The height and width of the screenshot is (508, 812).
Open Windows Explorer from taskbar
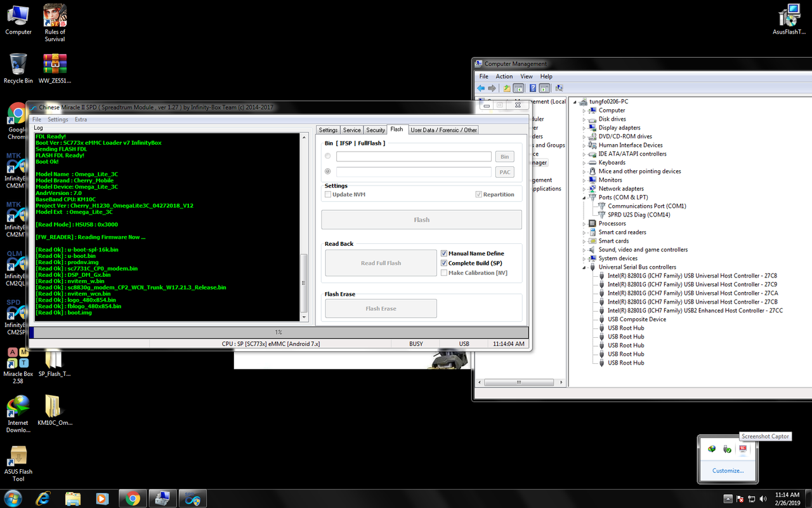click(73, 498)
